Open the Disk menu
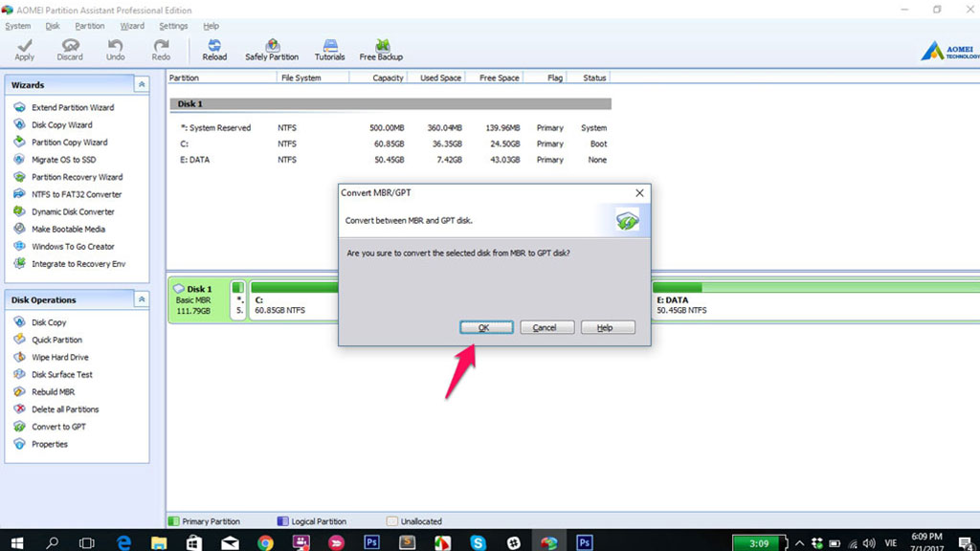 pos(53,26)
